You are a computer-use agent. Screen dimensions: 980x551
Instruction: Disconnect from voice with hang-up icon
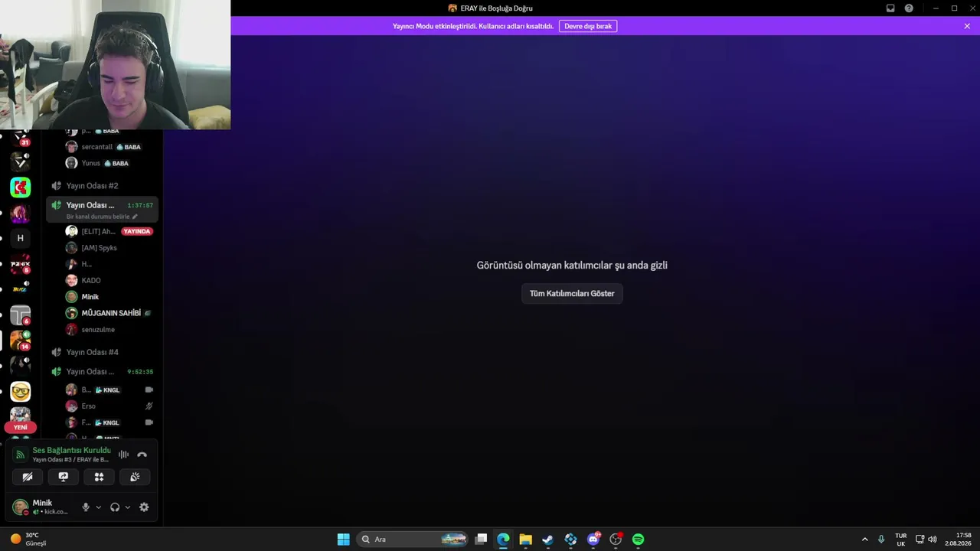point(142,455)
